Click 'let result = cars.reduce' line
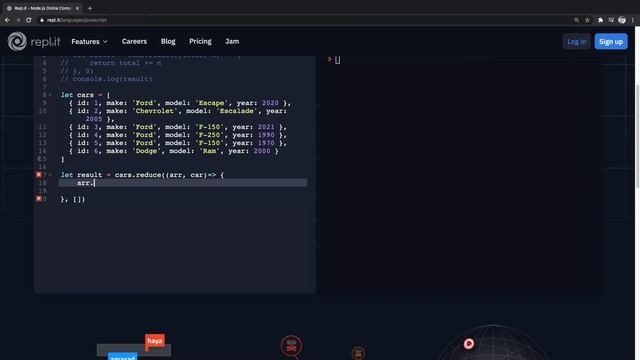The height and width of the screenshot is (360, 640). (x=142, y=175)
